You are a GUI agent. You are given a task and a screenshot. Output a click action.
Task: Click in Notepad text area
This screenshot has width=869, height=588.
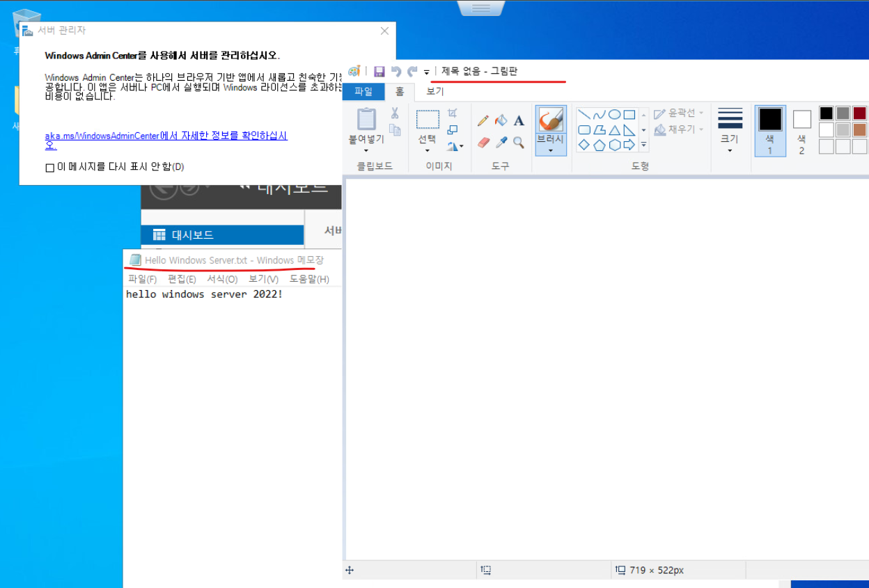(x=233, y=437)
